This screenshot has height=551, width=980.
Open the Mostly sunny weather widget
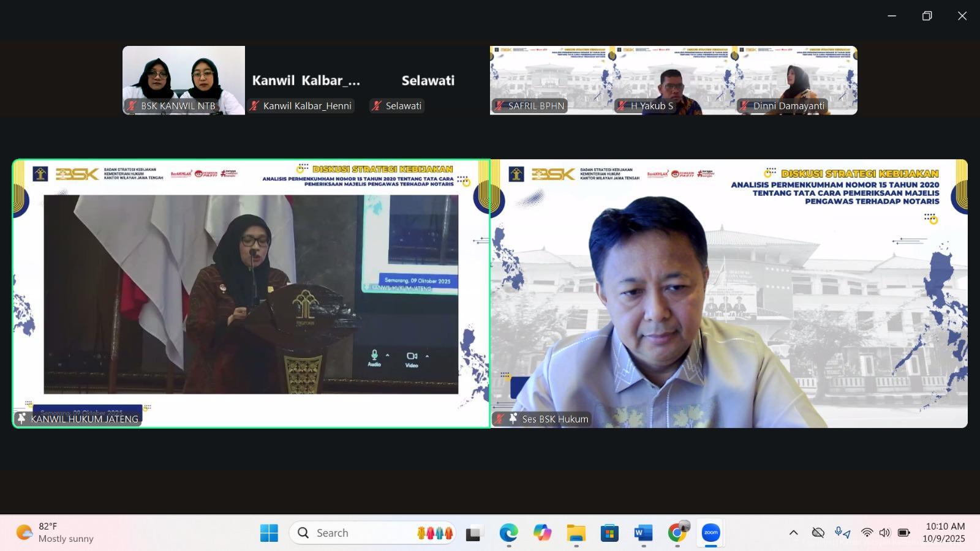(55, 533)
